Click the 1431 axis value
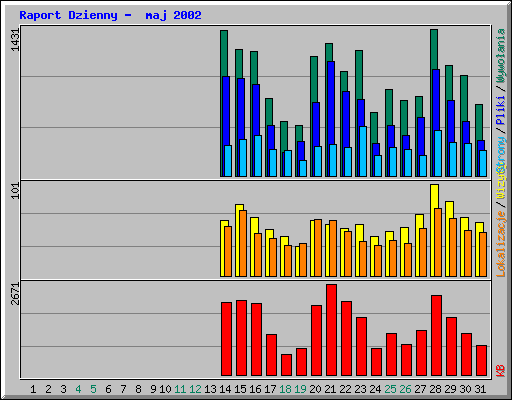 coord(15,40)
